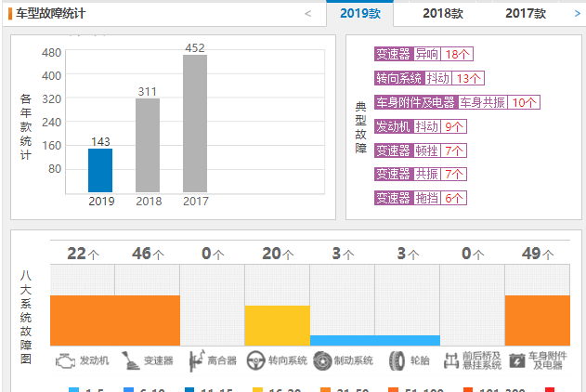Click the 车身附件及电器 label under the chart
The width and height of the screenshot is (586, 392).
(x=548, y=360)
